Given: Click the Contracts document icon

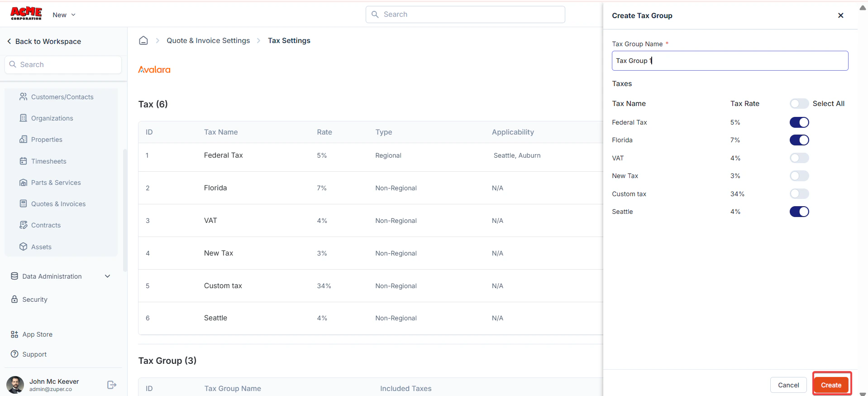Looking at the screenshot, I should (x=24, y=225).
